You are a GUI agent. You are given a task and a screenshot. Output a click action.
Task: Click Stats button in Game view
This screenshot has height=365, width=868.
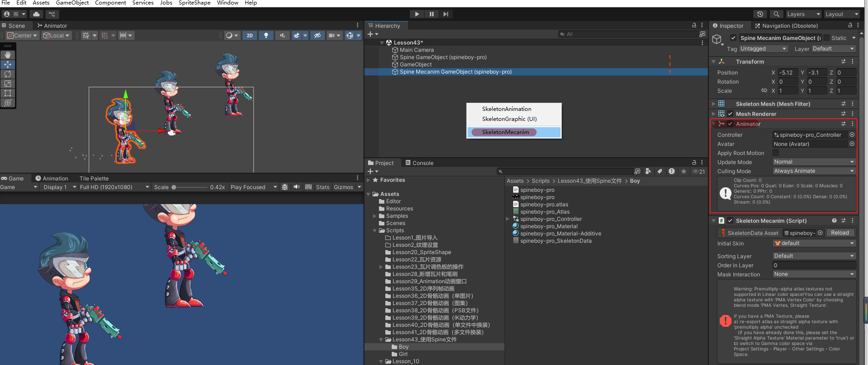coord(323,187)
